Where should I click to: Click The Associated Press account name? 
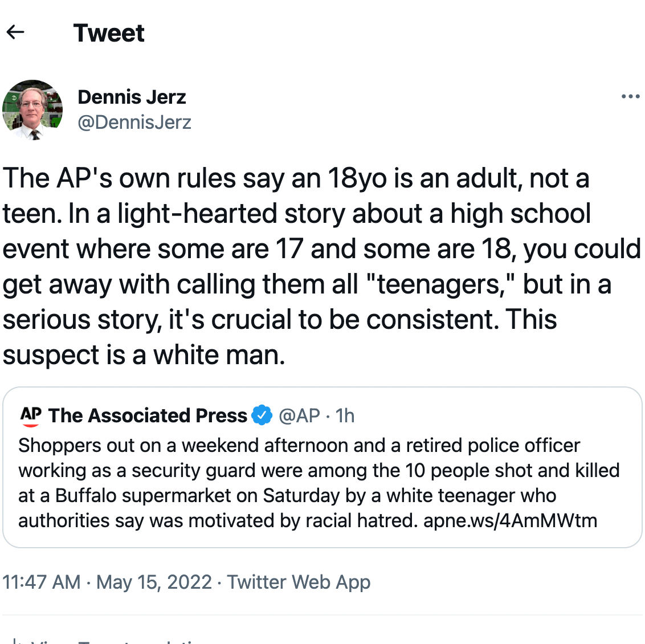[148, 415]
